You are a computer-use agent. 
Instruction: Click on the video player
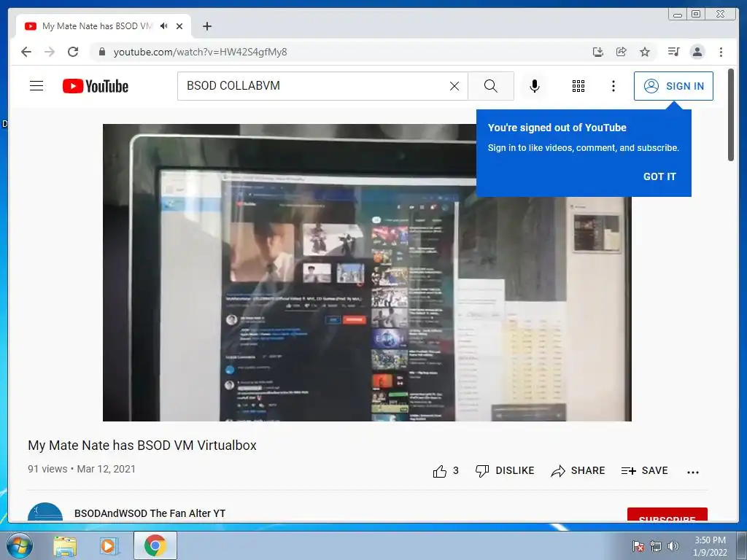tap(367, 273)
